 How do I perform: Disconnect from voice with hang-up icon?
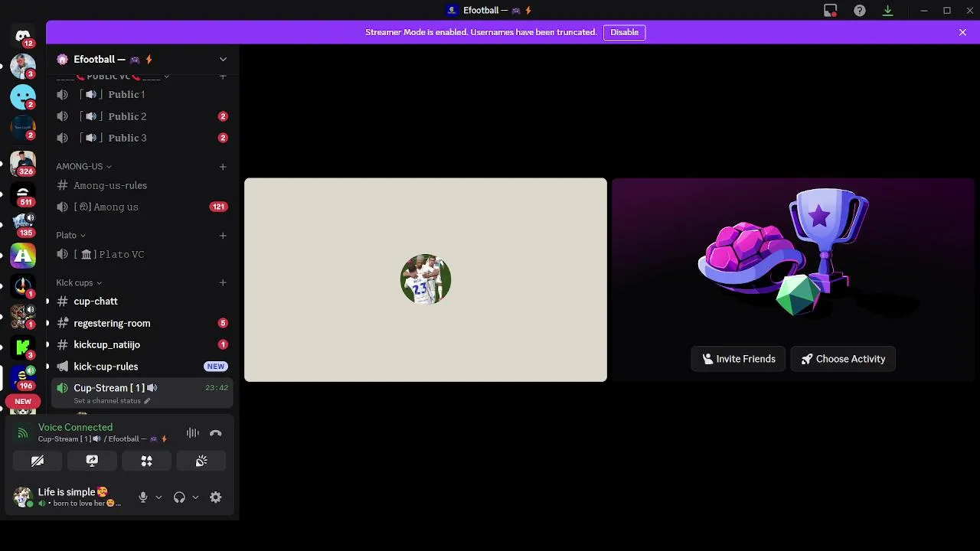216,433
